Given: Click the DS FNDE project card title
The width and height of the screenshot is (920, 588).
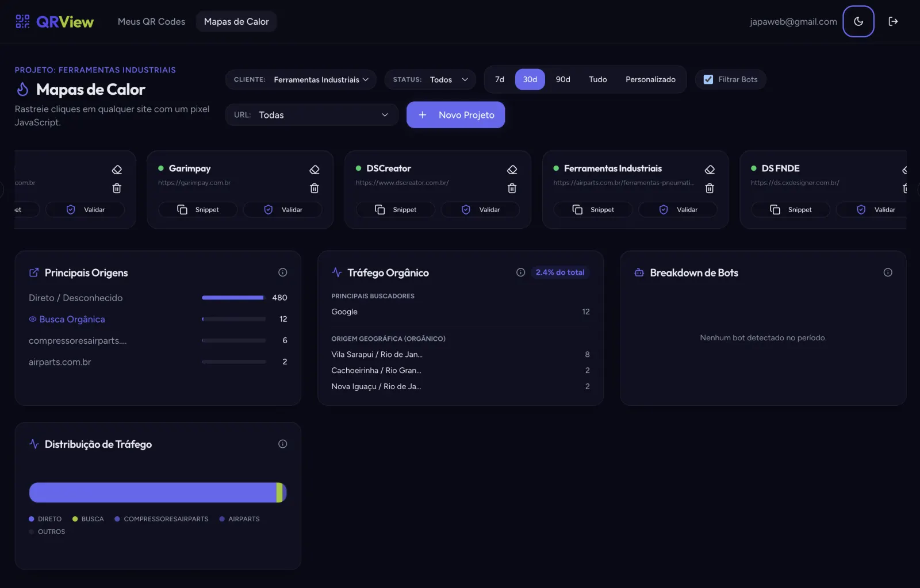Looking at the screenshot, I should point(781,168).
